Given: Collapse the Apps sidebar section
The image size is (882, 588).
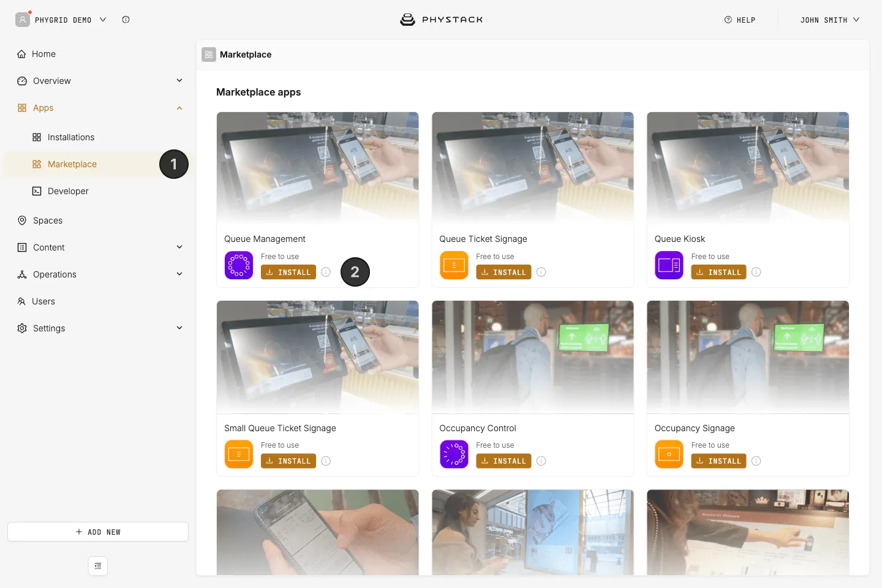Looking at the screenshot, I should click(179, 108).
